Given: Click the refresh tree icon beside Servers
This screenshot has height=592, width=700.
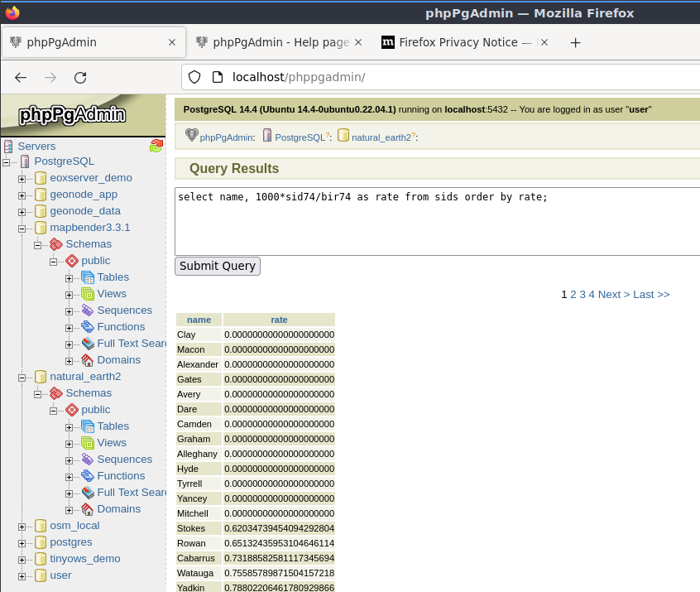Looking at the screenshot, I should pyautogui.click(x=156, y=146).
